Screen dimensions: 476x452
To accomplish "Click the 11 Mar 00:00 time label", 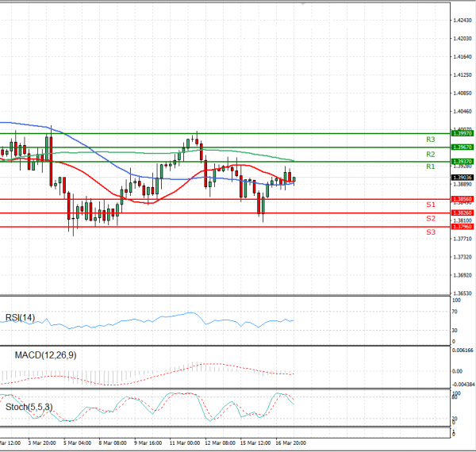I will tap(185, 443).
